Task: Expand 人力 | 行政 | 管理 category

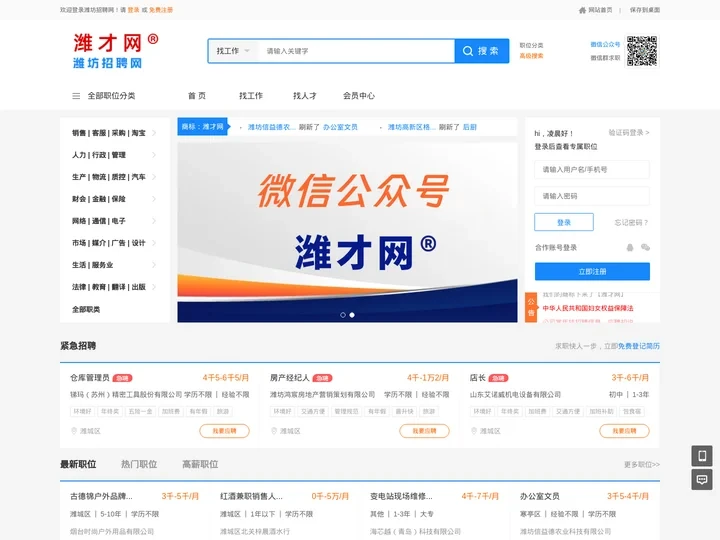Action: tap(114, 155)
